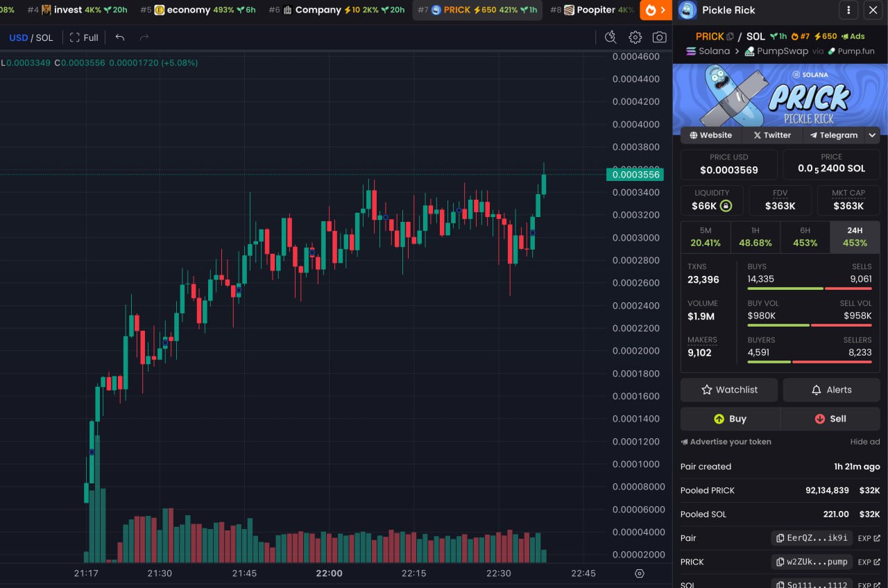The image size is (888, 588).
Task: Click the FDV $363K box
Action: point(780,200)
